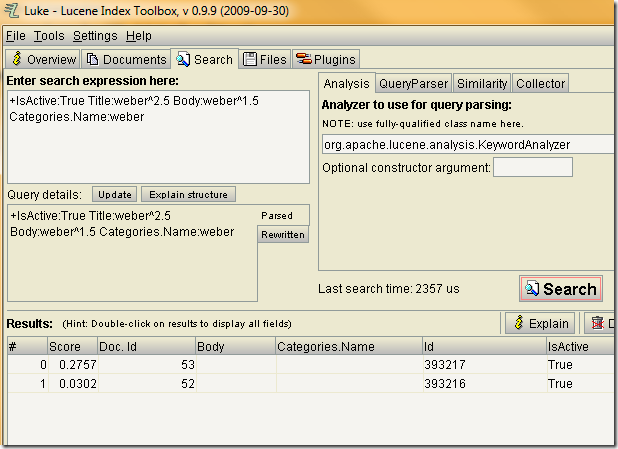Click the Id cell 393216

tap(485, 383)
